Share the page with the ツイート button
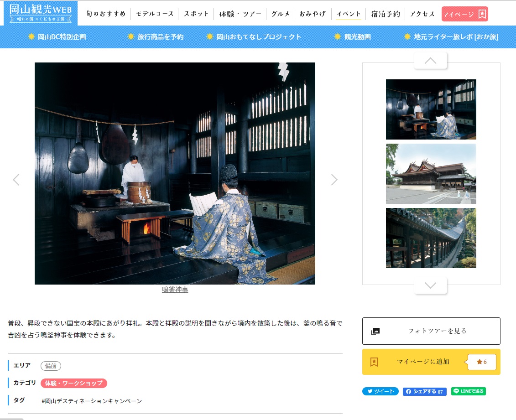Image resolution: width=516 pixels, height=420 pixels. (x=380, y=391)
